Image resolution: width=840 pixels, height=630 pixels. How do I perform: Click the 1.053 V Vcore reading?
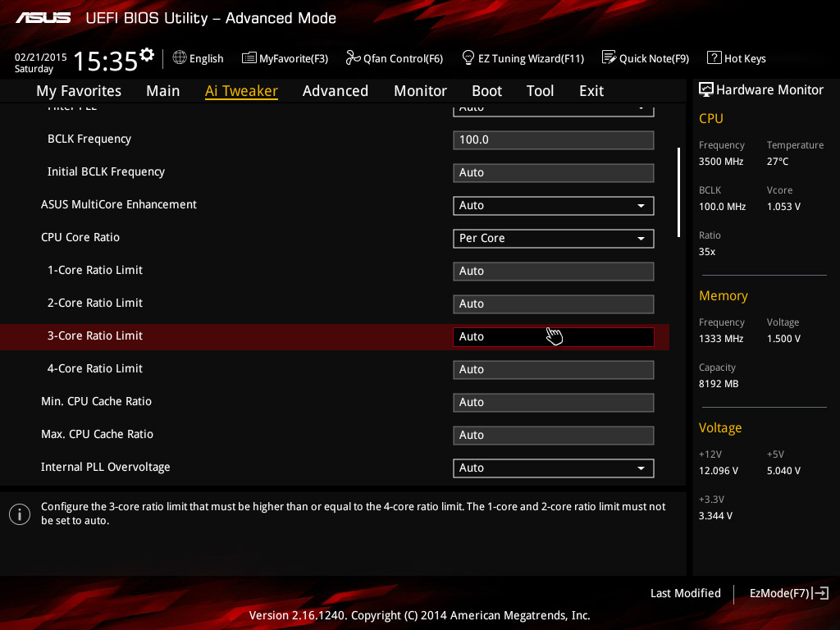[x=783, y=206]
